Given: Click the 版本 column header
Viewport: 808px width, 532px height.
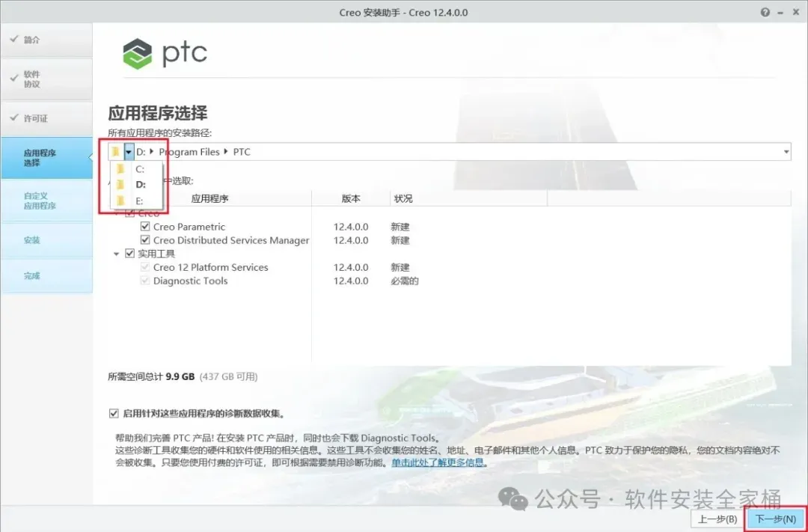Looking at the screenshot, I should tap(351, 198).
